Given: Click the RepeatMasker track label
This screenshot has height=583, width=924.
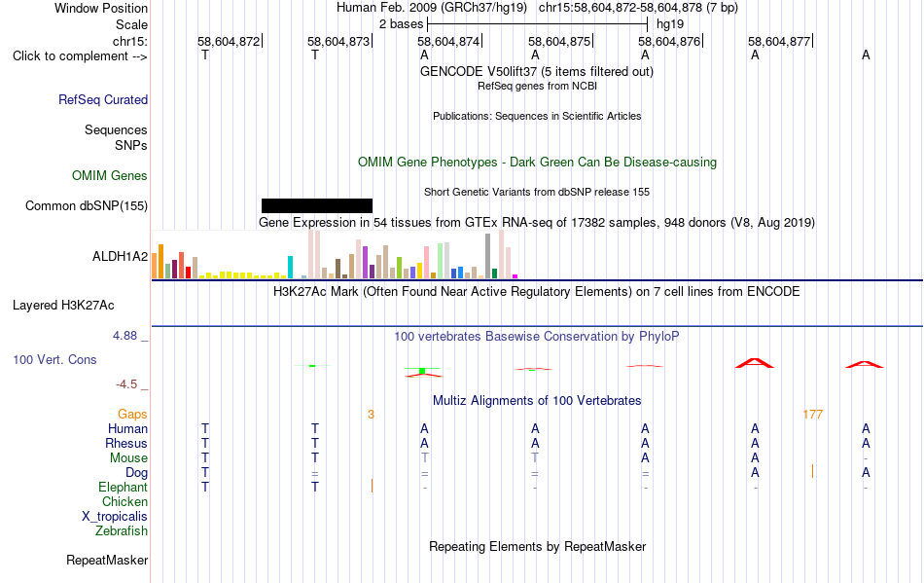Looking at the screenshot, I should click(x=107, y=560).
